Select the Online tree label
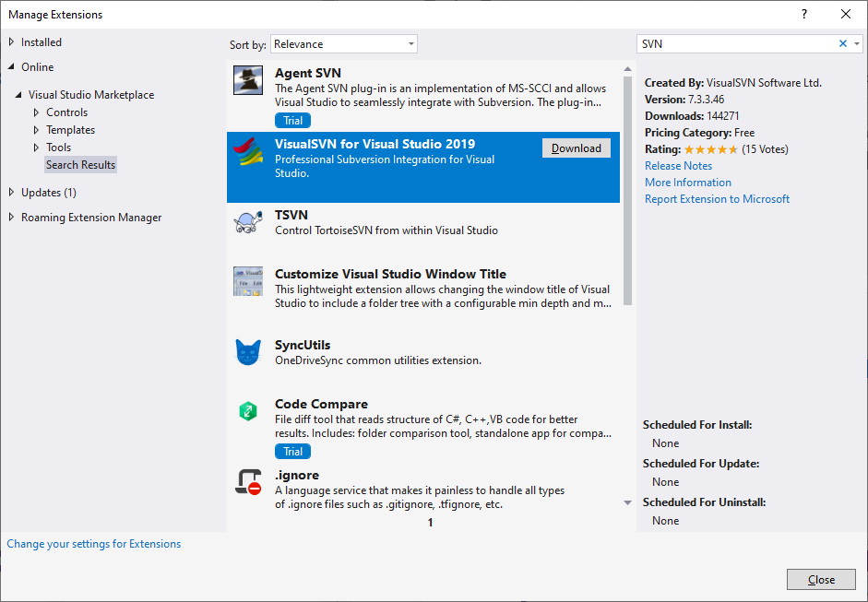The width and height of the screenshot is (868, 602). coord(38,67)
